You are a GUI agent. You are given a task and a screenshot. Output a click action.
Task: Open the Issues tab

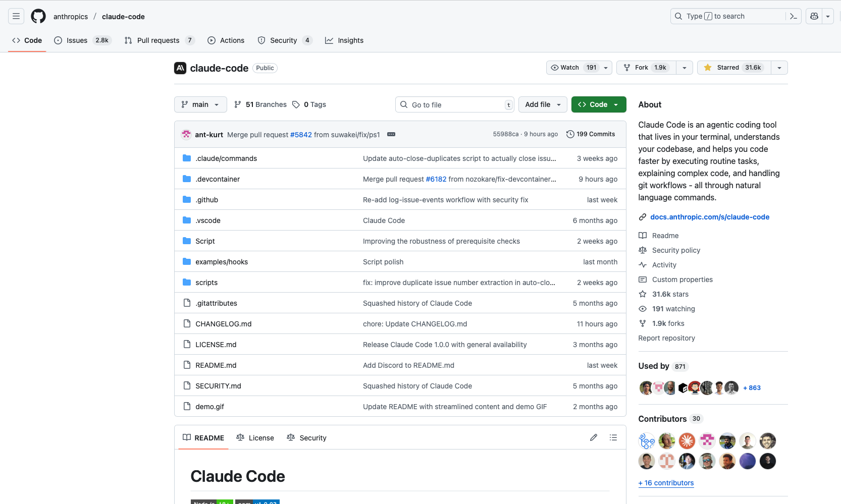(x=83, y=40)
